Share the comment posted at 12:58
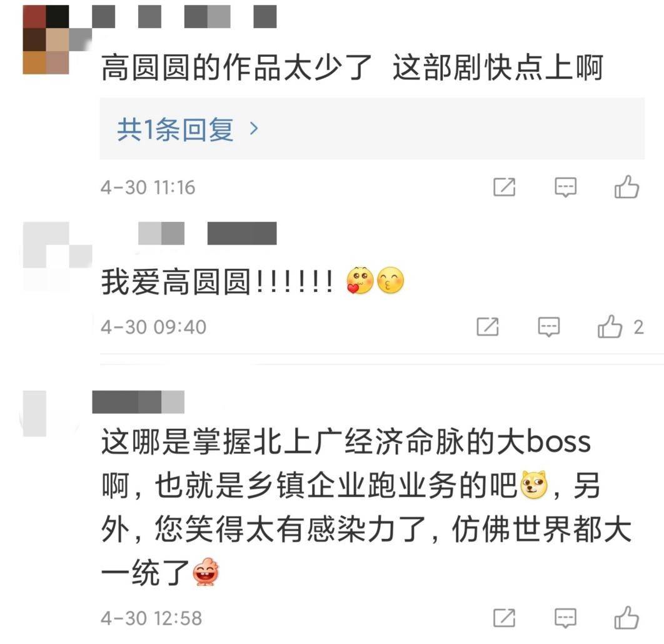664x644 pixels. [x=504, y=618]
